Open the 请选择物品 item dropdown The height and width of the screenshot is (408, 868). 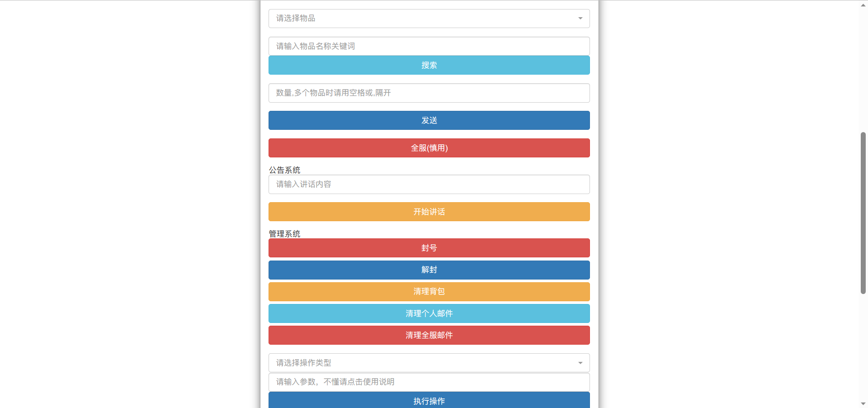429,19
